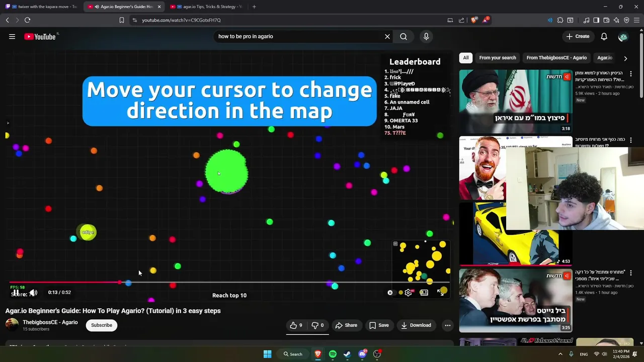Viewport: 644px width, 362px height.
Task: Go to YouTube home via logo
Action: pyautogui.click(x=40, y=36)
